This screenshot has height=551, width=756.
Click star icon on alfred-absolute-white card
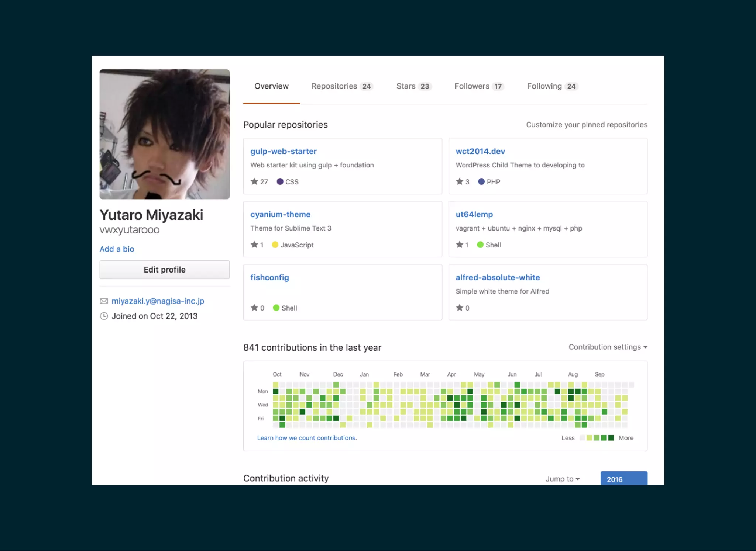tap(459, 307)
